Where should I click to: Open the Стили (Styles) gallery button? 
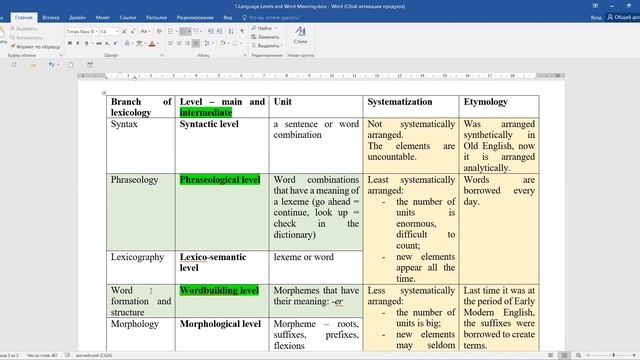[x=300, y=35]
